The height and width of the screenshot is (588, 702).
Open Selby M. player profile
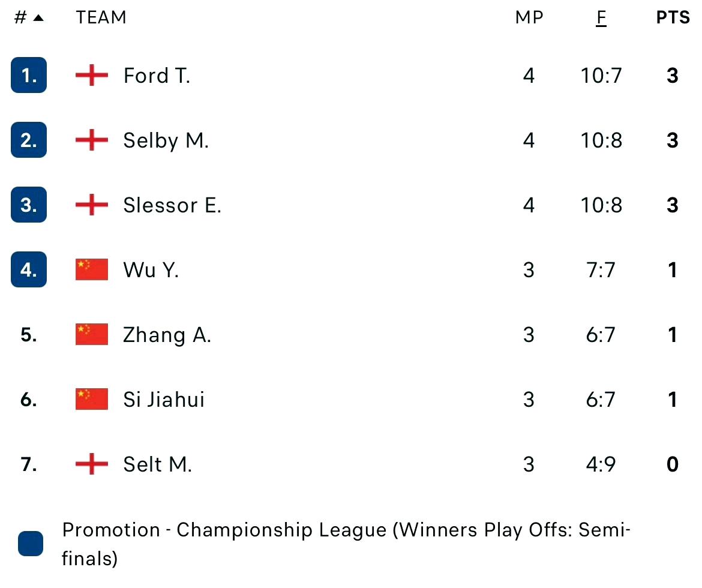(x=166, y=140)
